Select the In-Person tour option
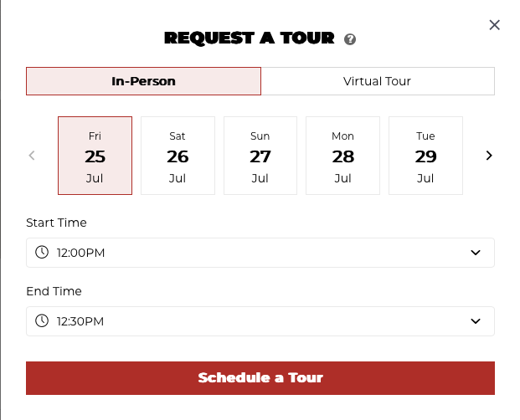Screen dimensions: 520x420 pyautogui.click(x=143, y=81)
